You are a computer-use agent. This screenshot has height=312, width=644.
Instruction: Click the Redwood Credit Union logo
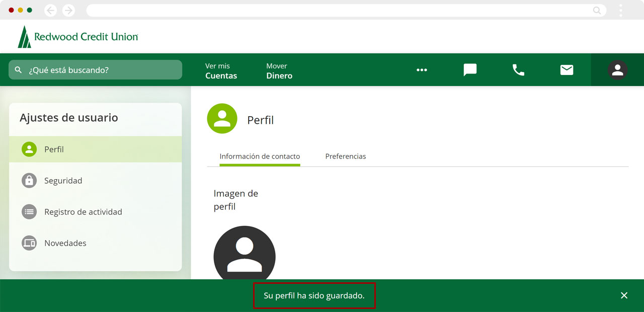click(x=78, y=37)
